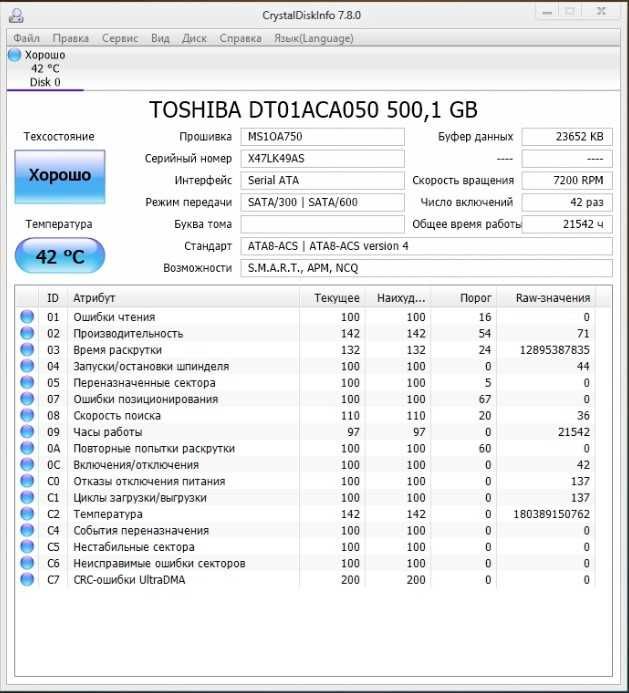Click the Режим передачи field SATA/300 | SATA/600
This screenshot has width=629, height=693.
322,202
